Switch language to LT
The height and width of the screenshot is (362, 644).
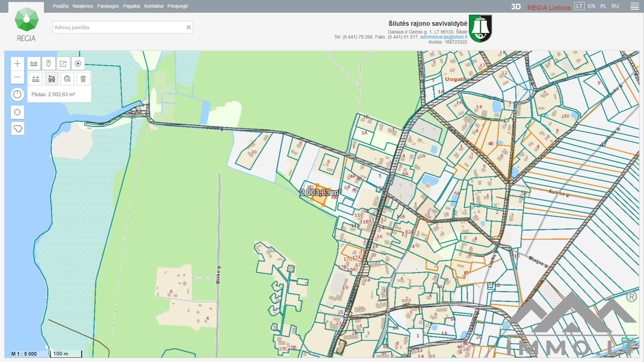click(x=579, y=6)
